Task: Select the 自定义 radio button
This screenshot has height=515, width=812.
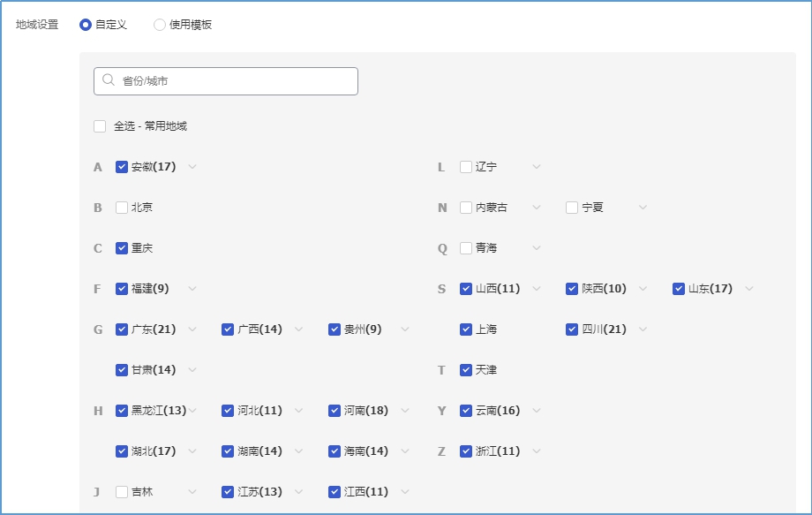Action: tap(86, 25)
